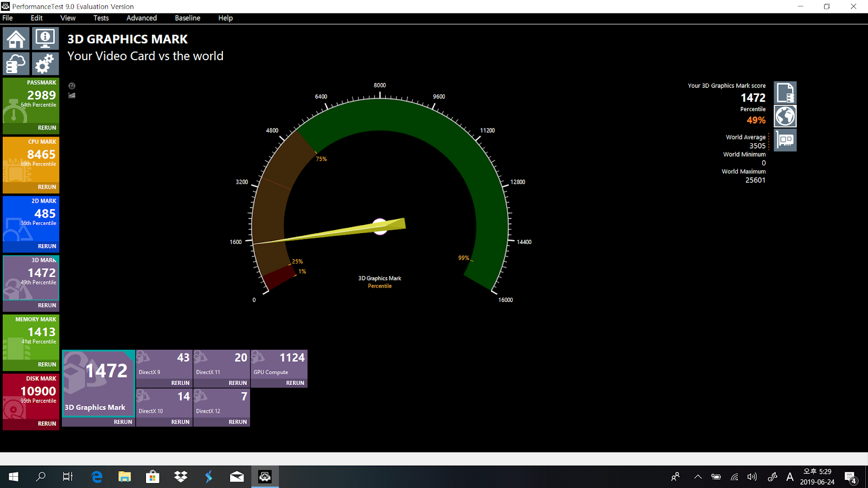The width and height of the screenshot is (868, 488).
Task: Rerun the GPU Compute test
Action: [296, 383]
